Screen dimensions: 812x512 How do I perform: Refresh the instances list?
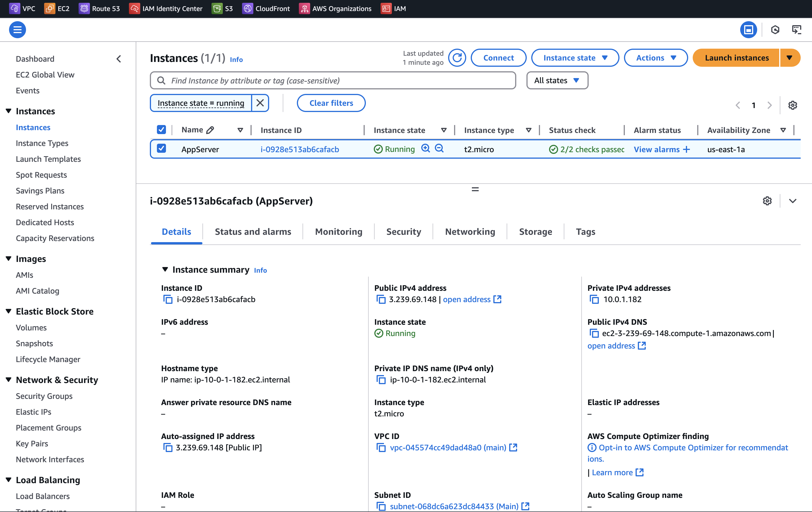(457, 58)
